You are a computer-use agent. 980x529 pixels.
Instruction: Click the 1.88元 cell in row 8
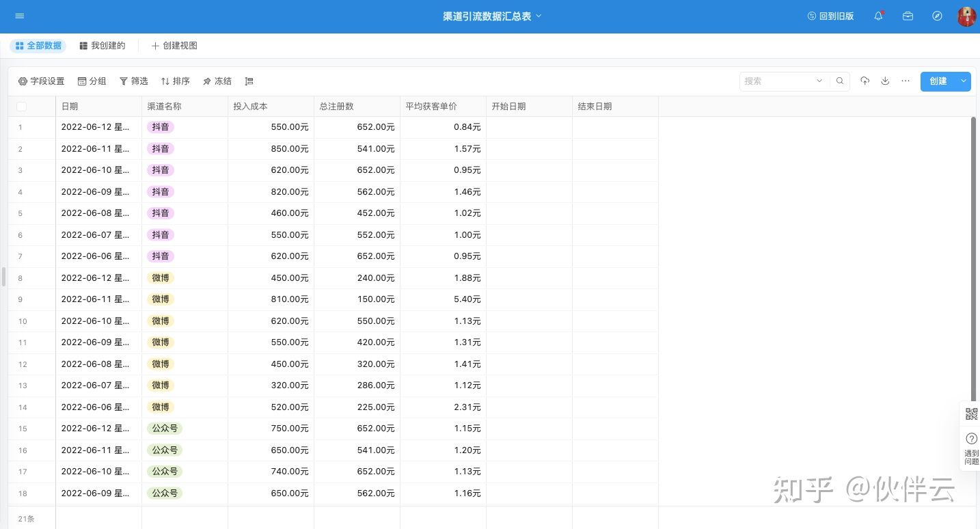point(443,278)
